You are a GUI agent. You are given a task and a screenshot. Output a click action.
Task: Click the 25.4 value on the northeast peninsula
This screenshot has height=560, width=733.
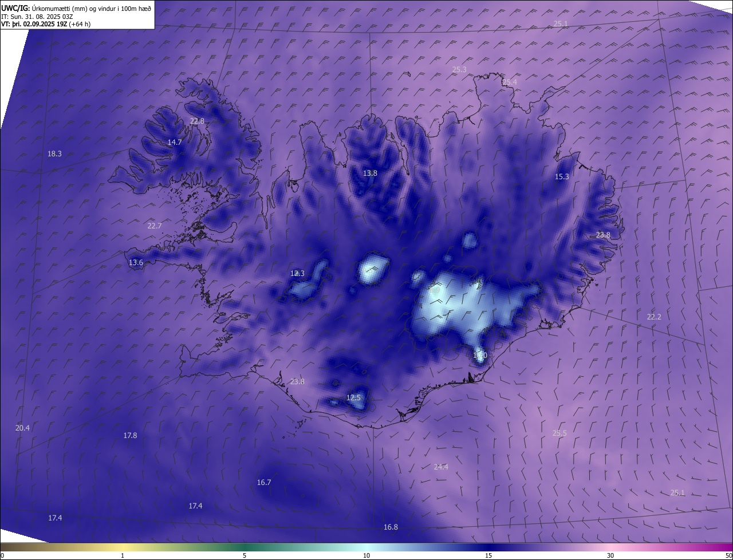coord(509,82)
